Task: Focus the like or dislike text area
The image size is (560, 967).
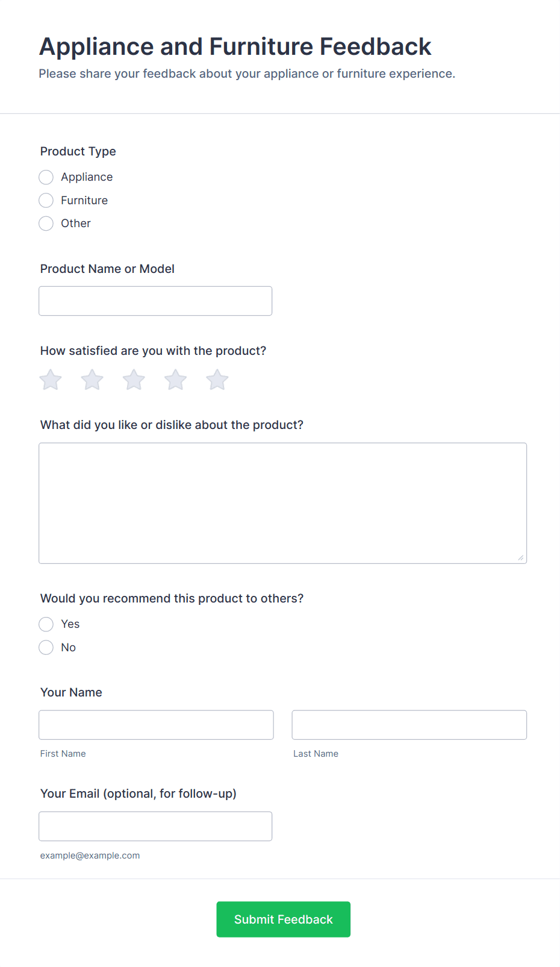Action: (282, 503)
